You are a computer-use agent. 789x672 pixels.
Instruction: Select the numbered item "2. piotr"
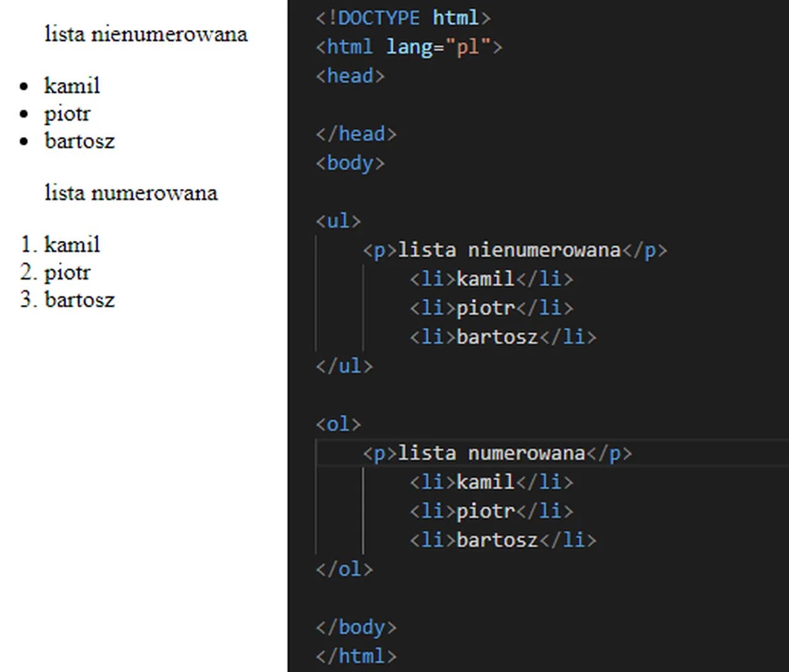pos(55,272)
